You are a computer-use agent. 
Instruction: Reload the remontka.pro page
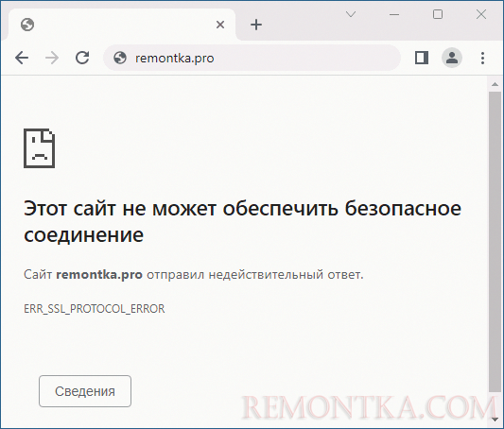click(x=82, y=58)
